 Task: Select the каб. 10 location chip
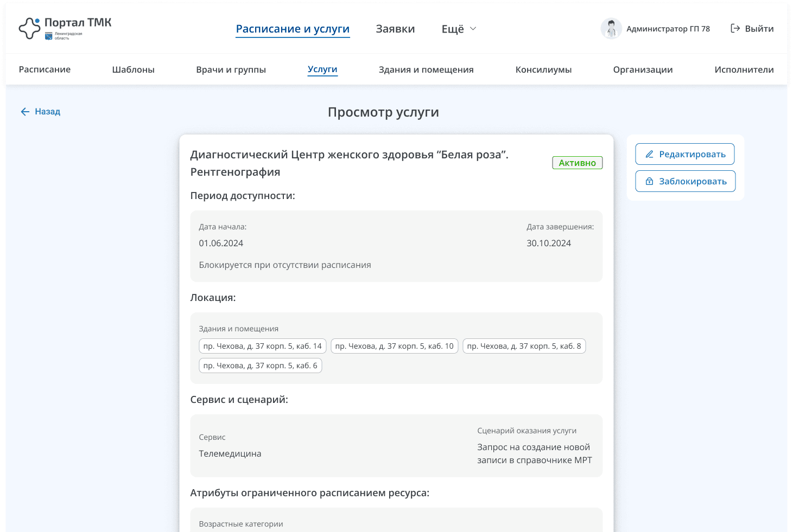[395, 346]
